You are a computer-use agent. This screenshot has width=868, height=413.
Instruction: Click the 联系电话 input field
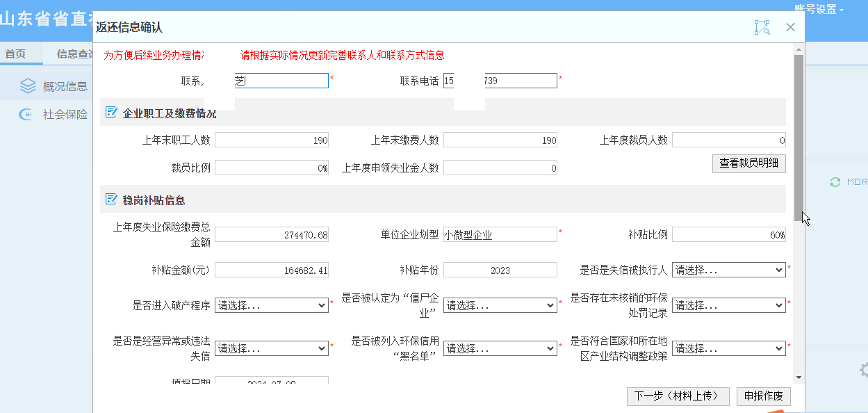(x=500, y=81)
